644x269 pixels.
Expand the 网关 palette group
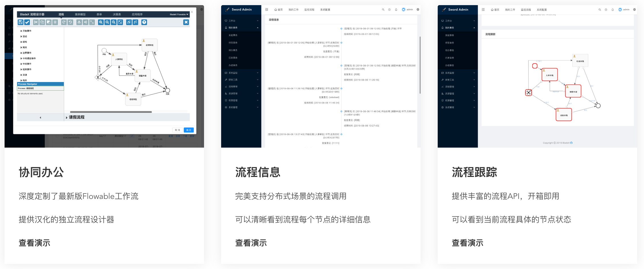(24, 48)
